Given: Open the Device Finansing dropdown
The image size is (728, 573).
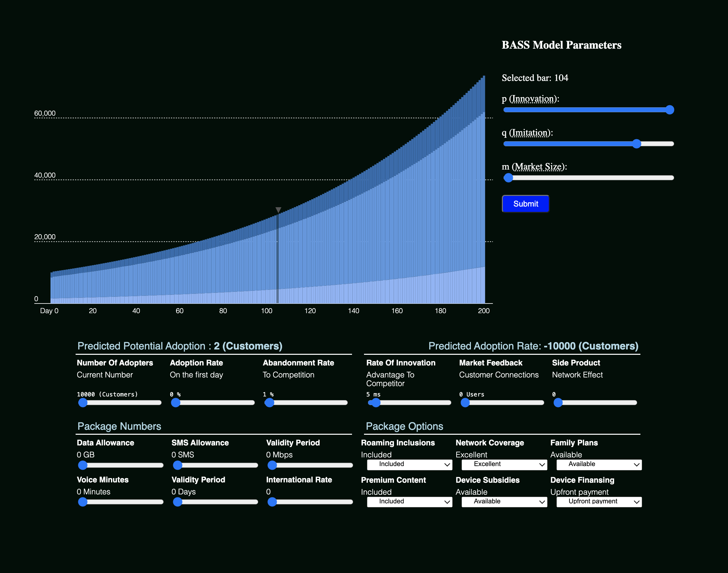Looking at the screenshot, I should (599, 502).
